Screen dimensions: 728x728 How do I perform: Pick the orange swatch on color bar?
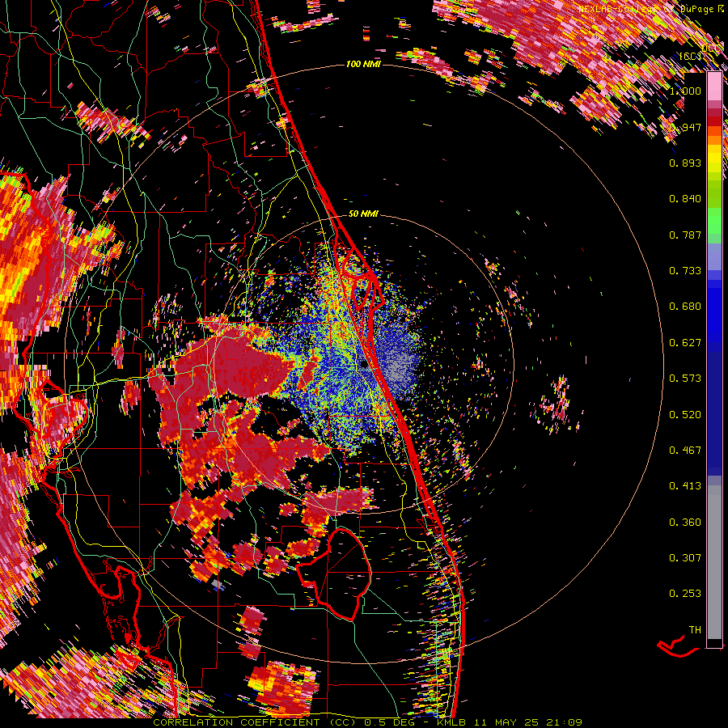point(714,140)
